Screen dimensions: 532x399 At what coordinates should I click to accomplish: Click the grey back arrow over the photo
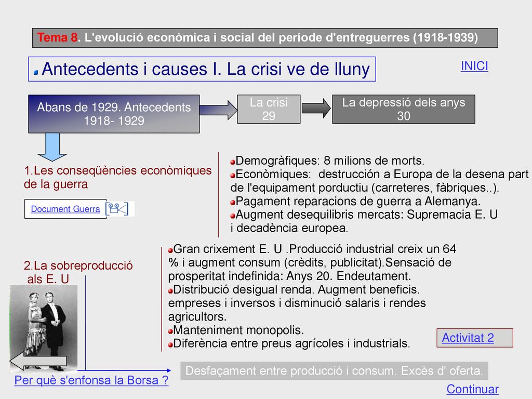tap(38, 361)
